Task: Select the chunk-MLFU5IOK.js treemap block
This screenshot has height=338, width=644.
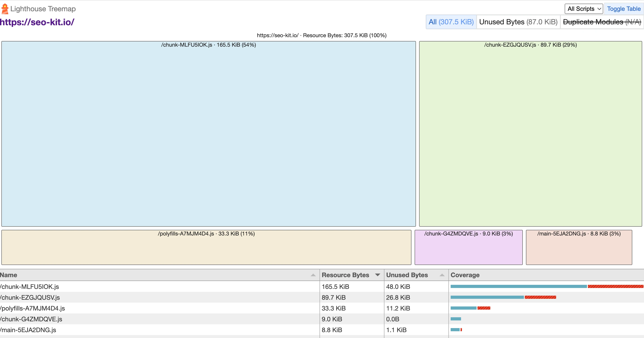Action: tap(208, 134)
